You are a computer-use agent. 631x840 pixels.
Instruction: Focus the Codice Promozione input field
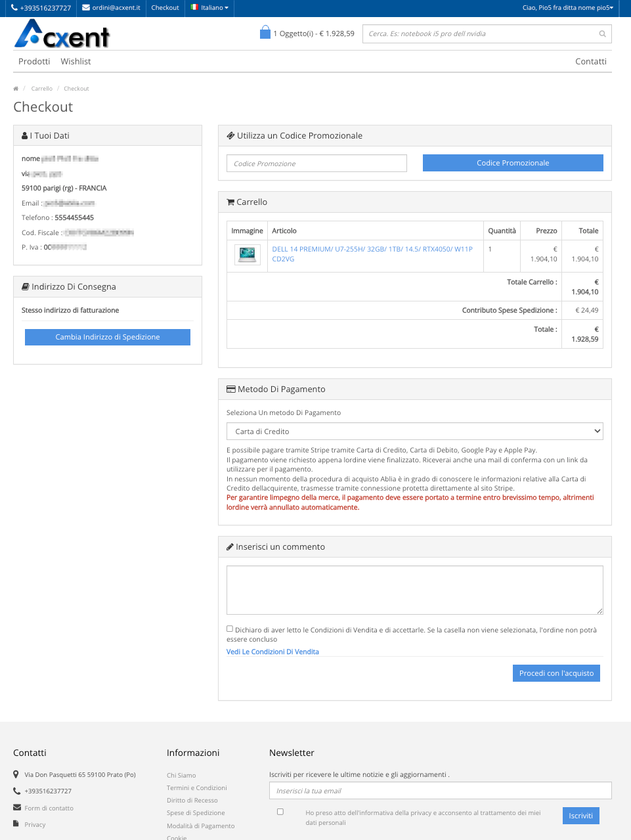(316, 164)
